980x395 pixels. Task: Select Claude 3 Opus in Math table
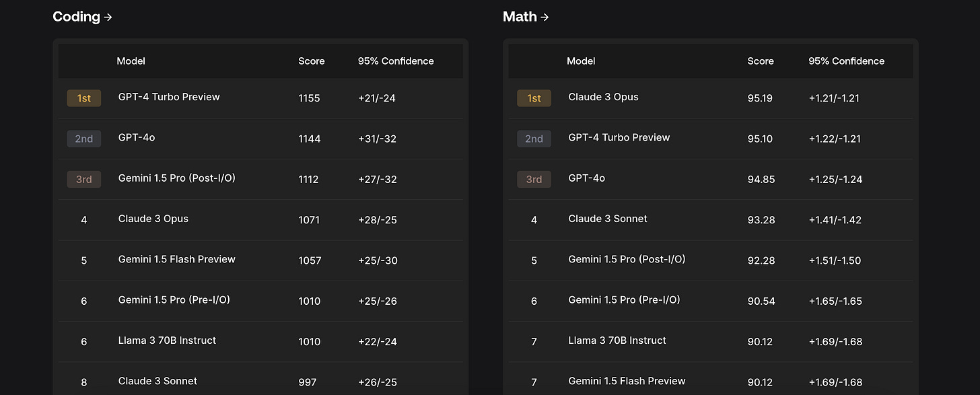point(604,97)
